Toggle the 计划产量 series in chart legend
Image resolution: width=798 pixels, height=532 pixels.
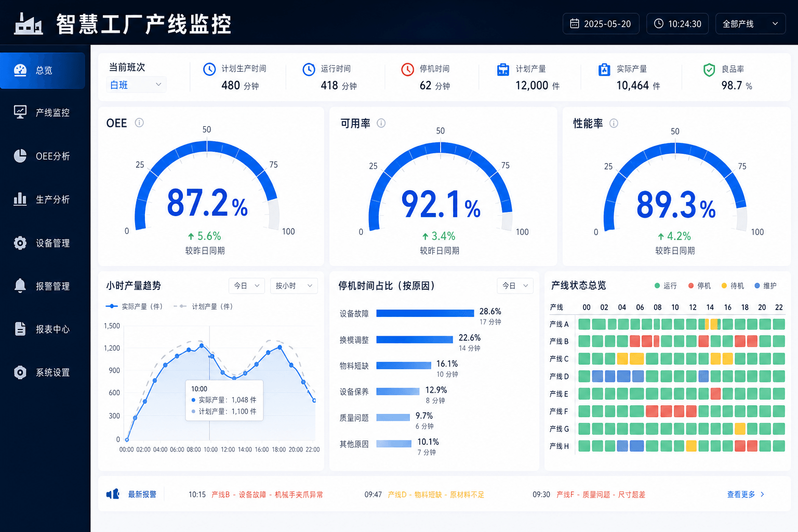(203, 307)
